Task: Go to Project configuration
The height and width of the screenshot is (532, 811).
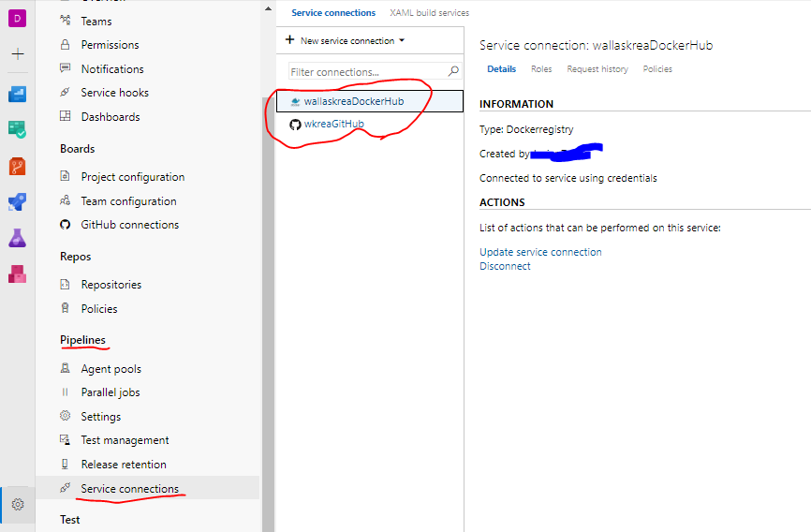Action: click(x=132, y=177)
